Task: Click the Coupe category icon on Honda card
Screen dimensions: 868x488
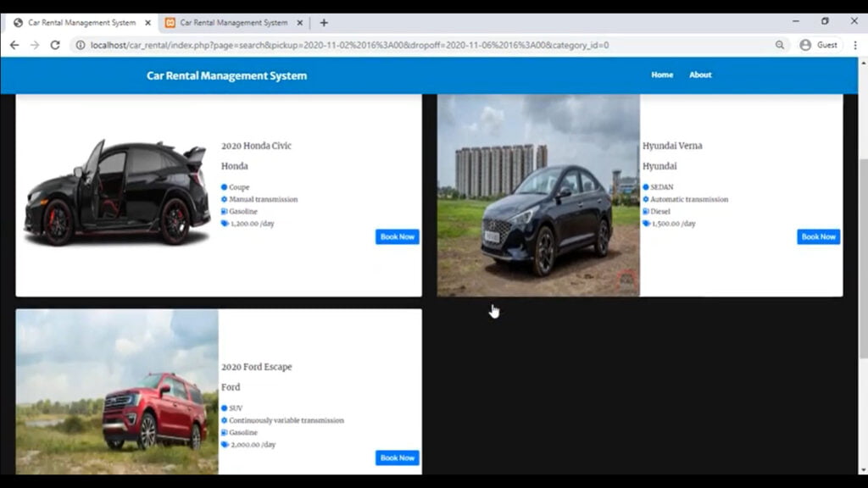Action: pos(224,187)
